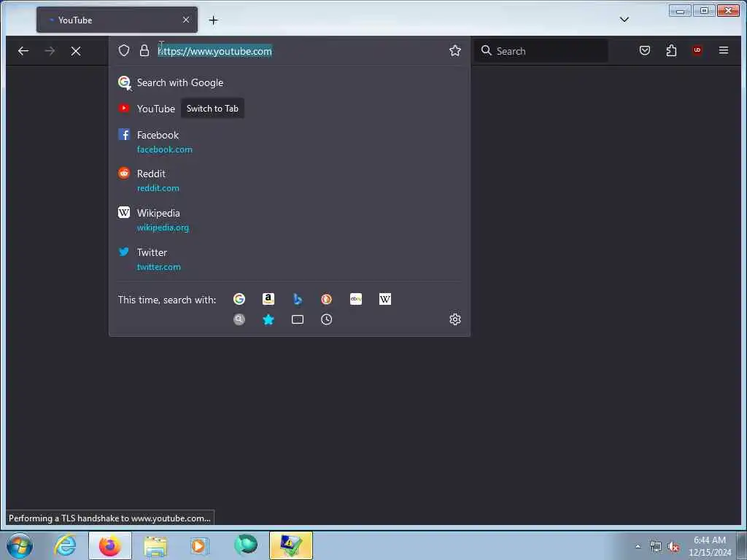Click the taskbar clock showing 6:44 AM

[709, 545]
